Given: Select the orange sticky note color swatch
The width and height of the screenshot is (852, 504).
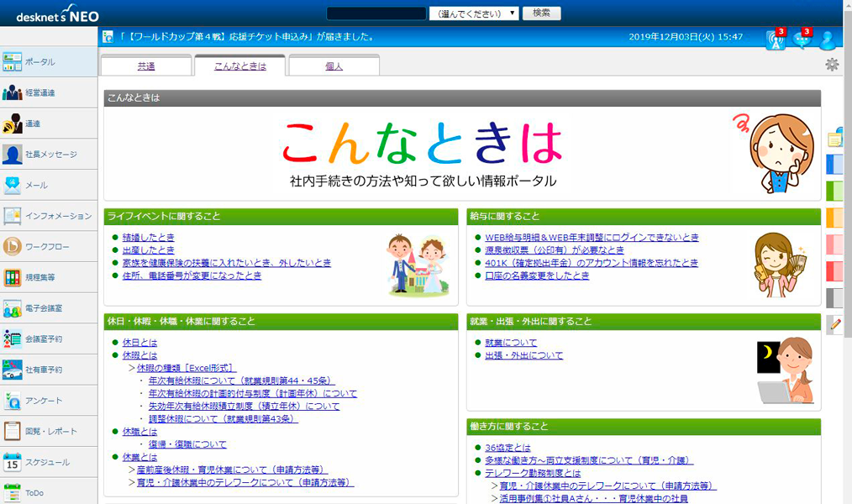Looking at the screenshot, I should pos(835,218).
